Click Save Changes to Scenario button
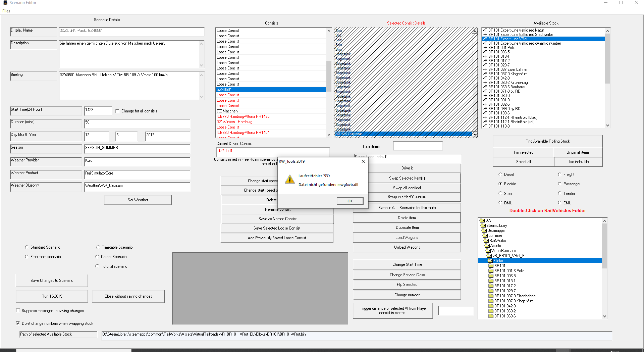 52,281
